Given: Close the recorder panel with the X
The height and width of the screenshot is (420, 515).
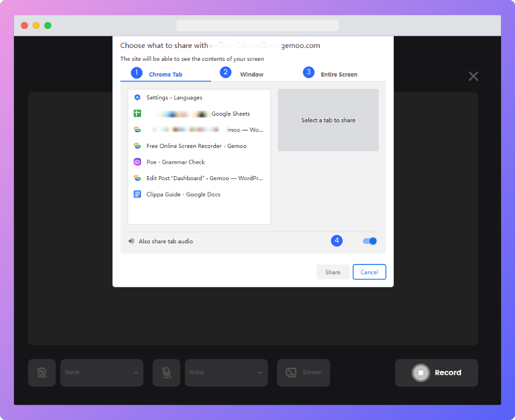Looking at the screenshot, I should click(x=473, y=76).
